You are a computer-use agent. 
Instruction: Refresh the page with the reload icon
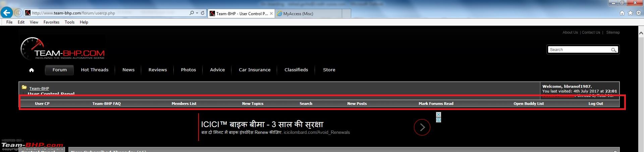pyautogui.click(x=203, y=13)
